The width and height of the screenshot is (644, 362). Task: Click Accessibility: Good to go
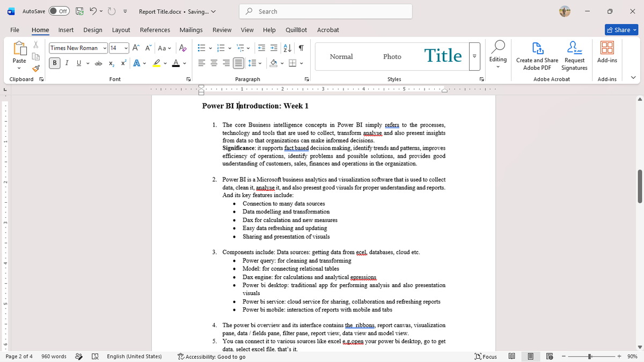point(211,356)
